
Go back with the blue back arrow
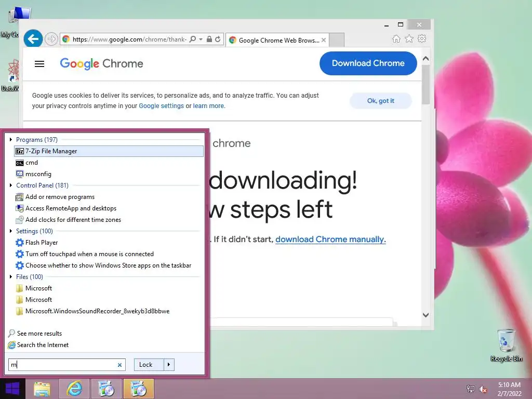click(33, 39)
